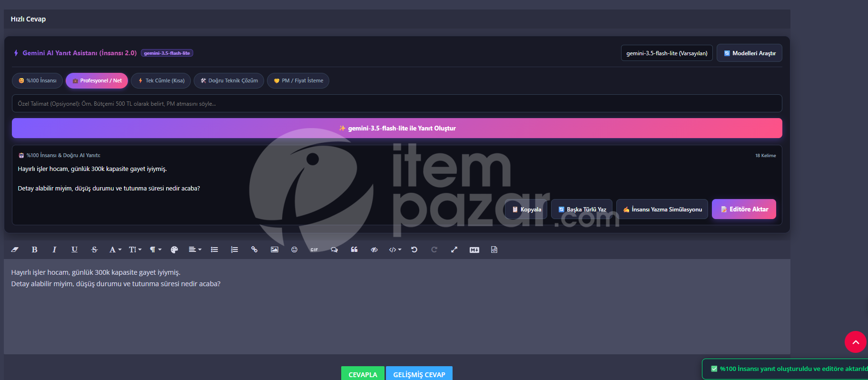Select the 'PM / Fiyat İsteme' tone chip
Viewport: 868px width, 380px height.
click(x=298, y=80)
